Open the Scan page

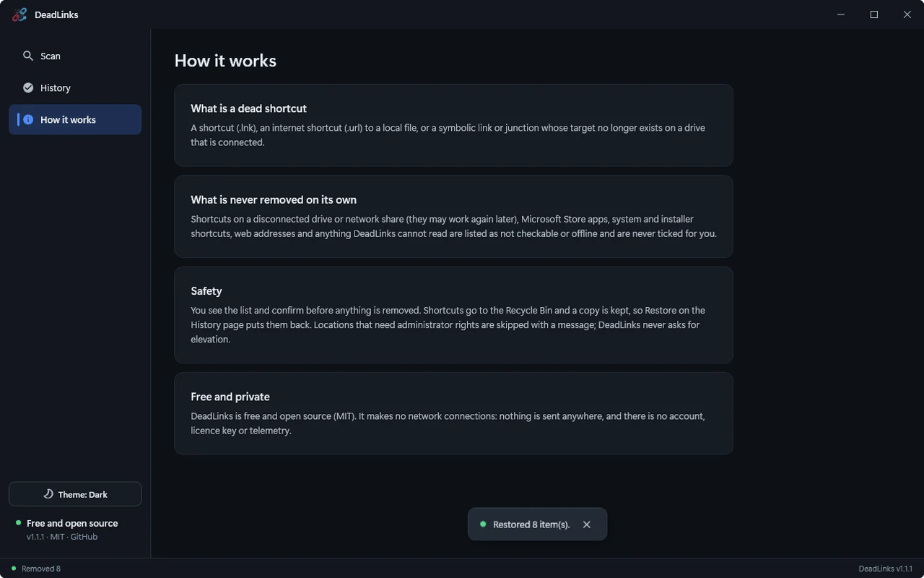75,56
